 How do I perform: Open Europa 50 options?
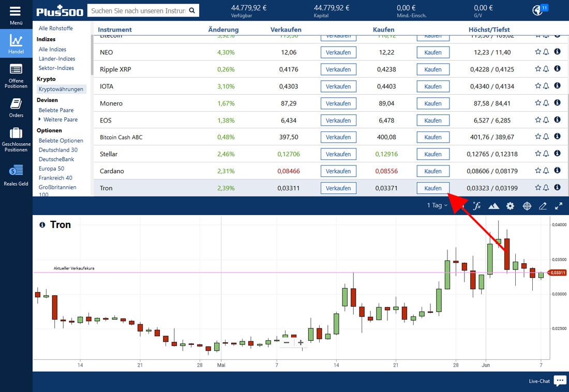click(52, 169)
